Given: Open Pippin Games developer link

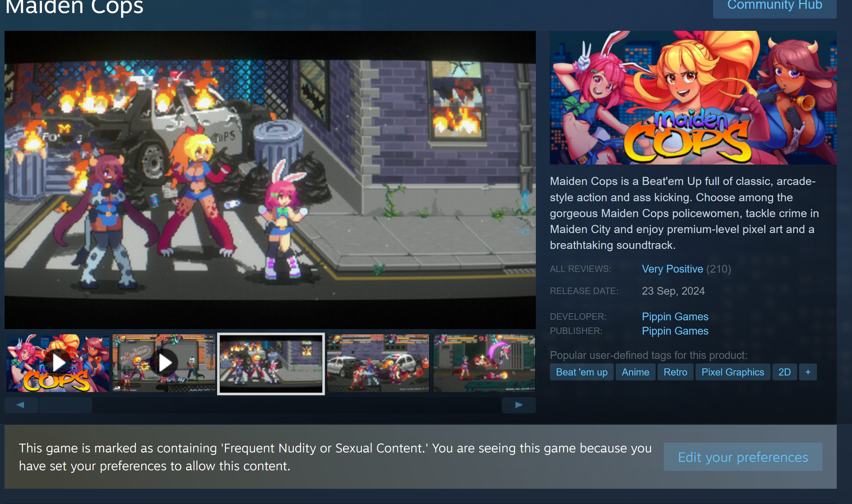Looking at the screenshot, I should click(x=675, y=316).
